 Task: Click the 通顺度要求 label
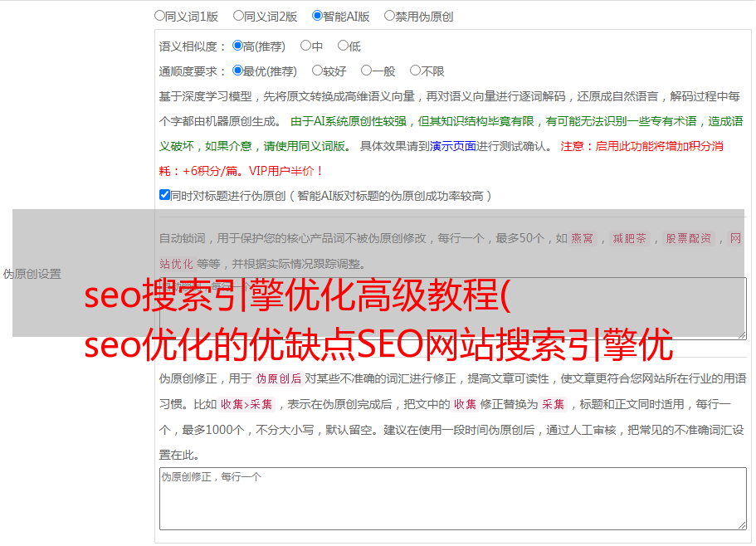pos(193,71)
